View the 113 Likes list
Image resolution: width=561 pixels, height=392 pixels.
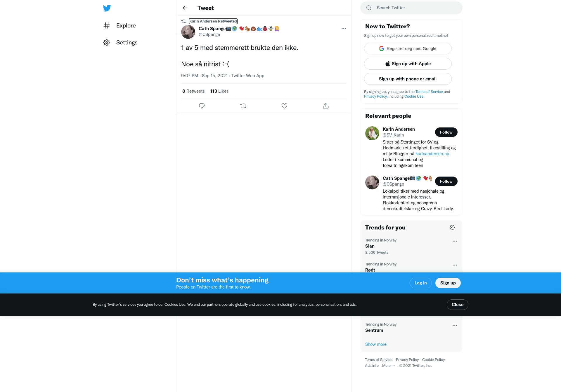[x=219, y=91]
